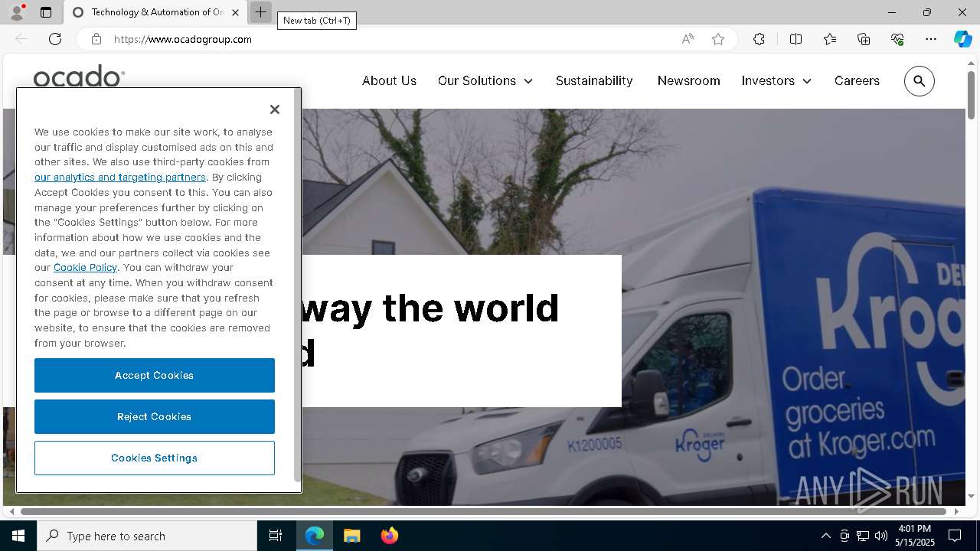Visit the Newsroom page

click(x=688, y=80)
